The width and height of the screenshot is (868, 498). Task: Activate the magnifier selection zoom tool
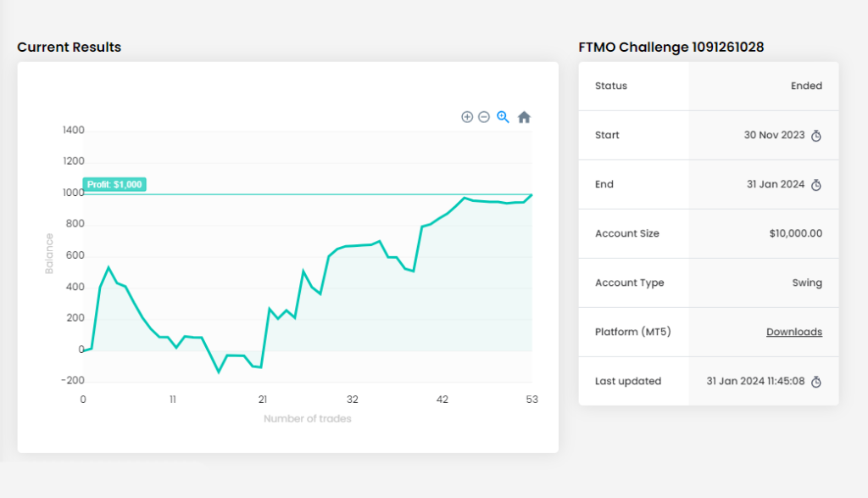point(503,117)
